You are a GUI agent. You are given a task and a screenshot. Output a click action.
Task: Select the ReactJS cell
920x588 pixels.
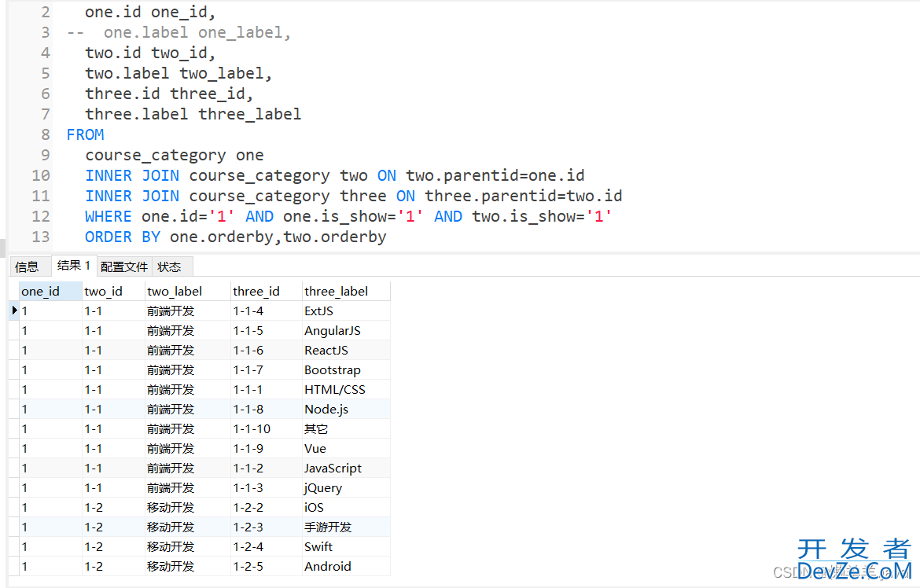346,351
